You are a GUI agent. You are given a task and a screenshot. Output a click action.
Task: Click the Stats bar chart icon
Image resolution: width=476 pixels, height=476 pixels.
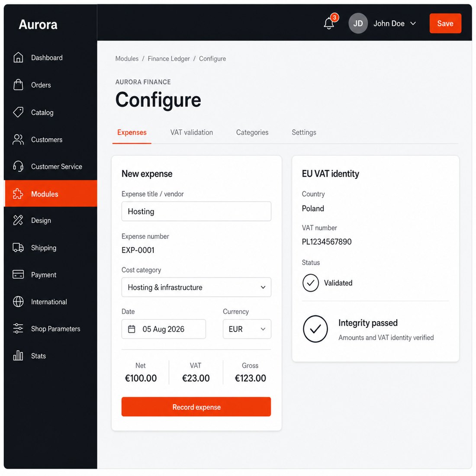coord(18,355)
